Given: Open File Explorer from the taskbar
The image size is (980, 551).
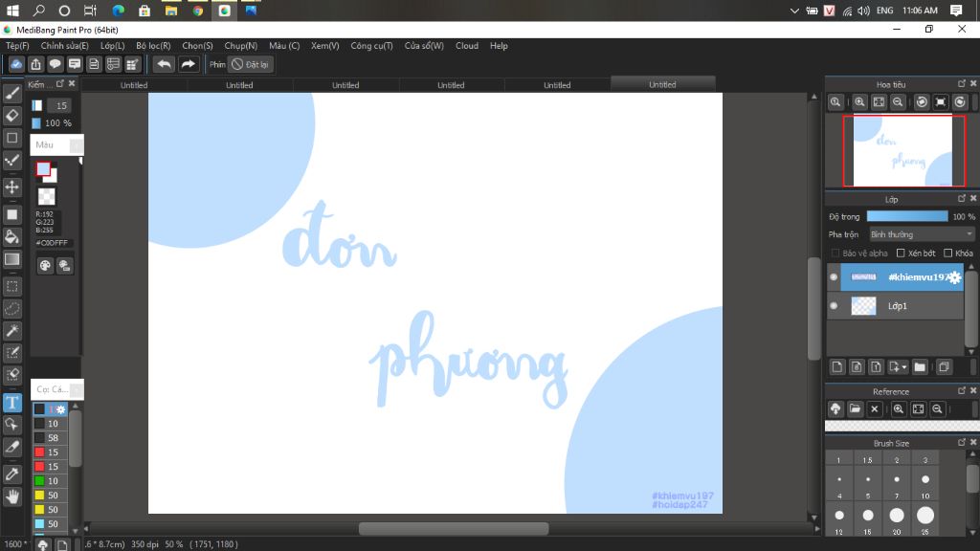Looking at the screenshot, I should point(170,11).
